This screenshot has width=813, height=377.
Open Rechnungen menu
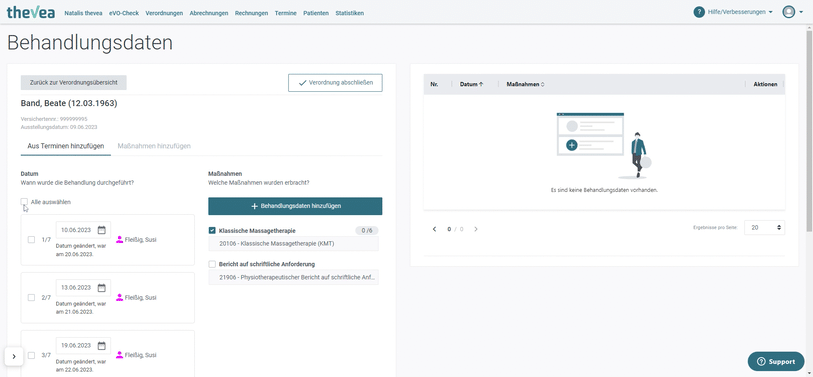(x=251, y=13)
